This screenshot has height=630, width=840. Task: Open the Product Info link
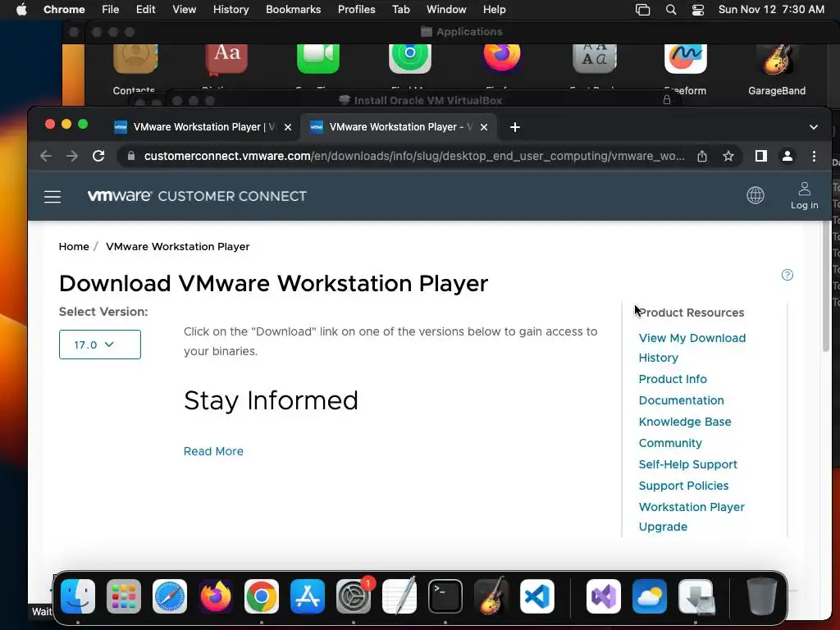[x=673, y=379]
